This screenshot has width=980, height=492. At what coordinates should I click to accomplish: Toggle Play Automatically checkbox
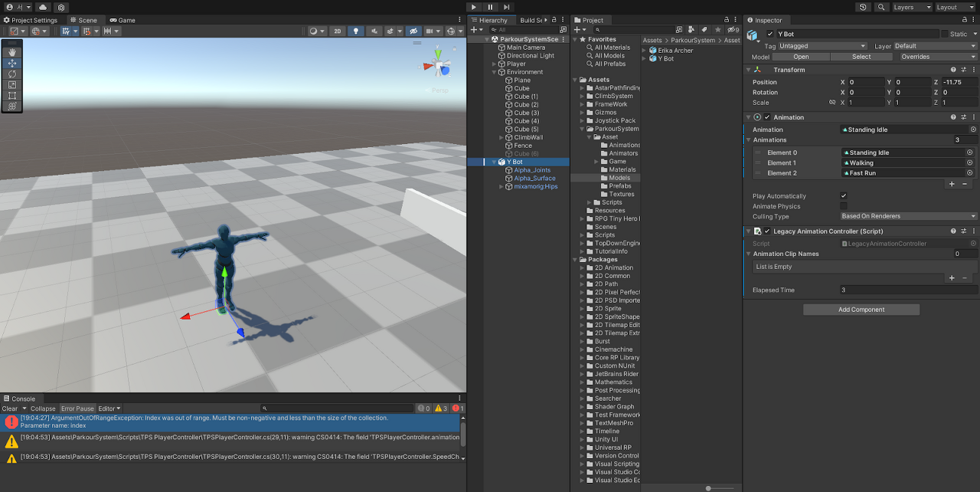tap(844, 196)
